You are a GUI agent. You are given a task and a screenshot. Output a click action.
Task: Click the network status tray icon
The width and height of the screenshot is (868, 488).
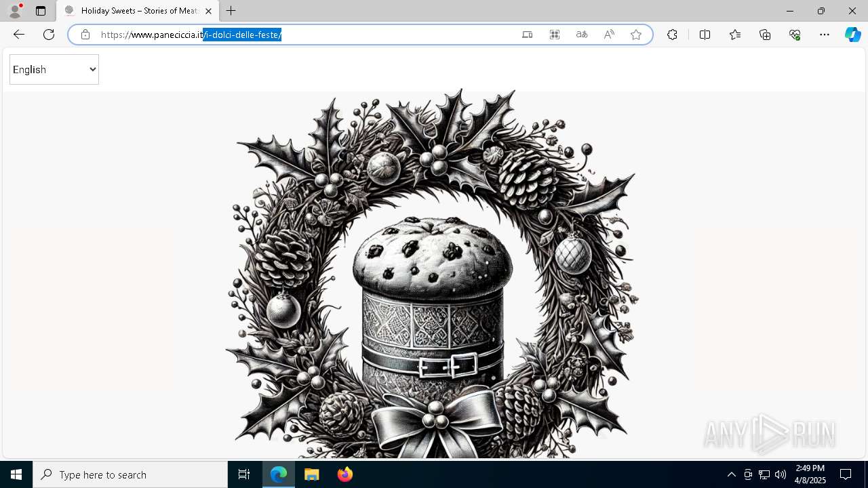(x=764, y=474)
